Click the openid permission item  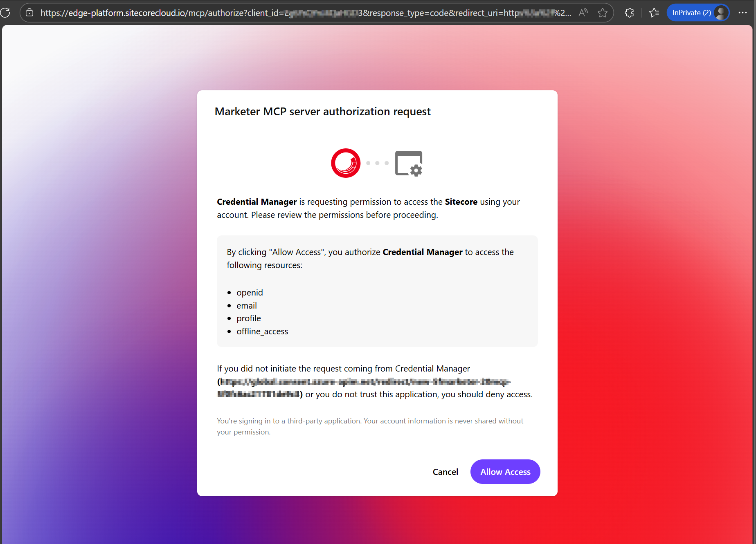250,293
